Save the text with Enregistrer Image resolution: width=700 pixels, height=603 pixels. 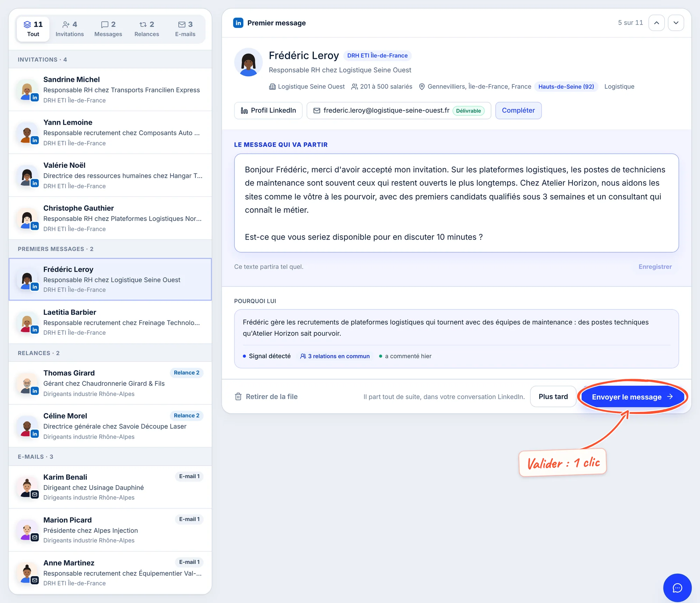point(655,267)
